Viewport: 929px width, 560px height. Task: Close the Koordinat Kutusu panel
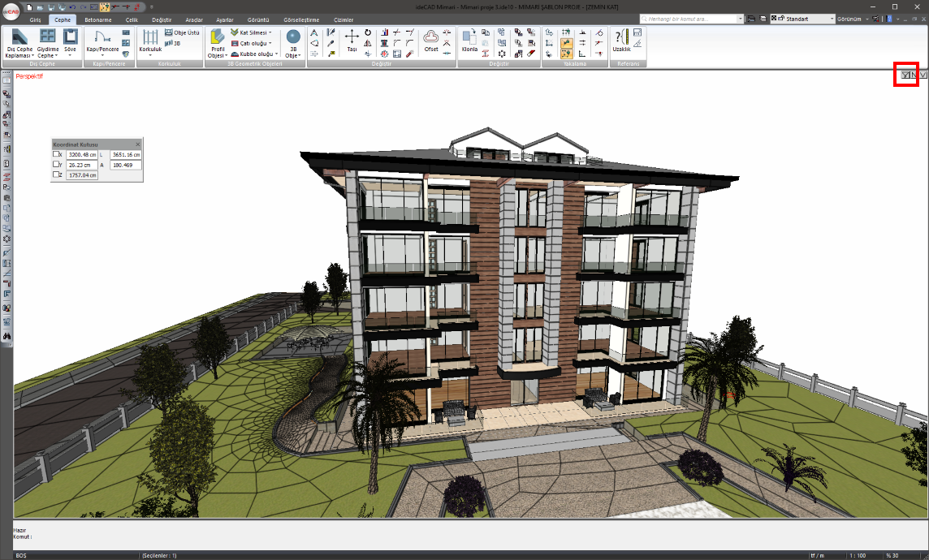click(x=137, y=144)
